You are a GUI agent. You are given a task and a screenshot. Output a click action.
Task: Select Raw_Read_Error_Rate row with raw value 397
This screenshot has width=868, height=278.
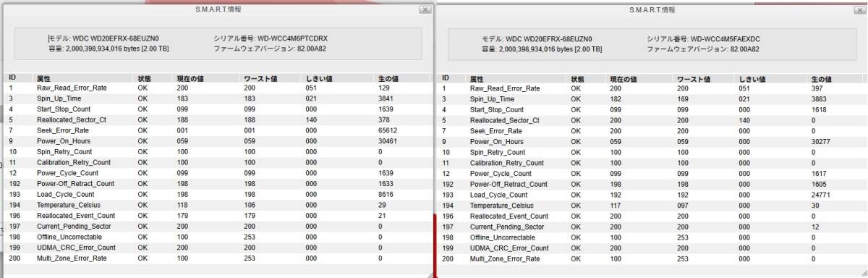(x=652, y=88)
